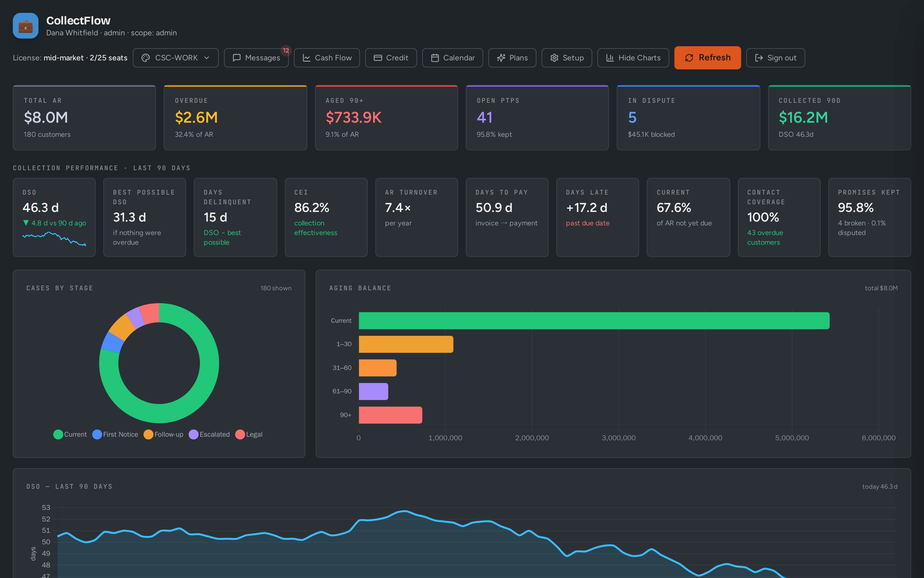Click the Messages badge showing 12
Image resolution: width=924 pixels, height=578 pixels.
tap(286, 50)
